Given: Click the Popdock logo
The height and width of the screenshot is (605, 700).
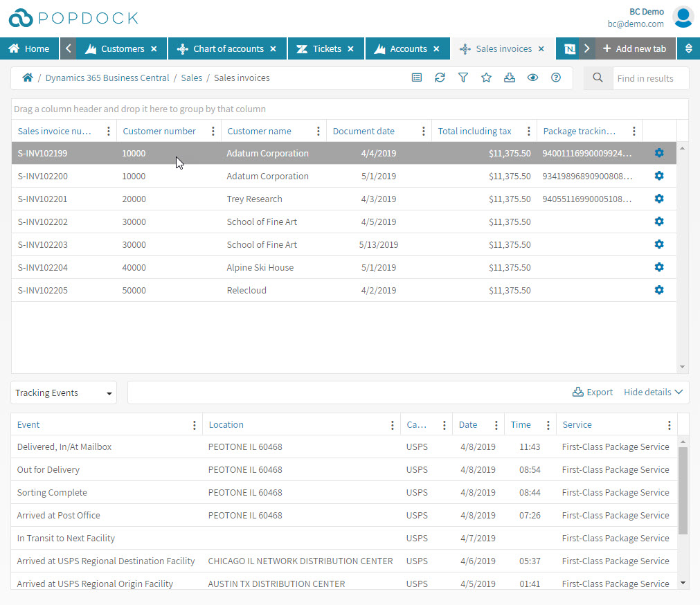Looking at the screenshot, I should [x=73, y=18].
